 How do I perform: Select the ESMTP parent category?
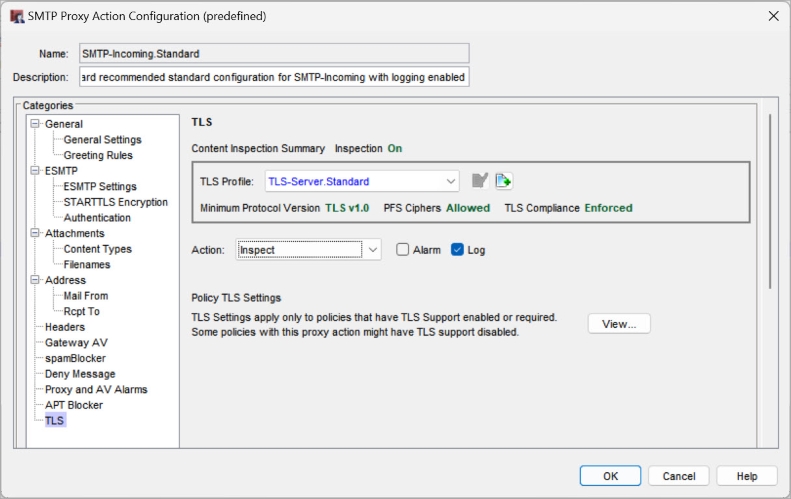(x=61, y=171)
